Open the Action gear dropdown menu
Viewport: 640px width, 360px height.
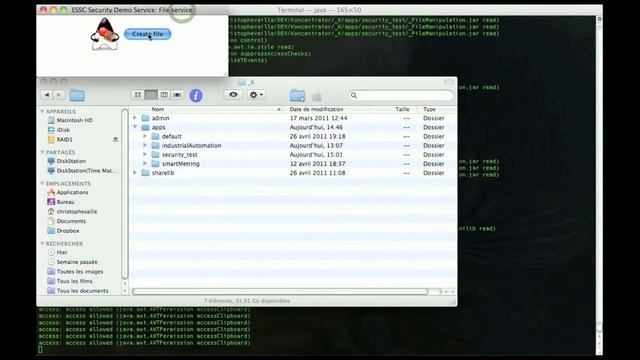tap(256, 95)
